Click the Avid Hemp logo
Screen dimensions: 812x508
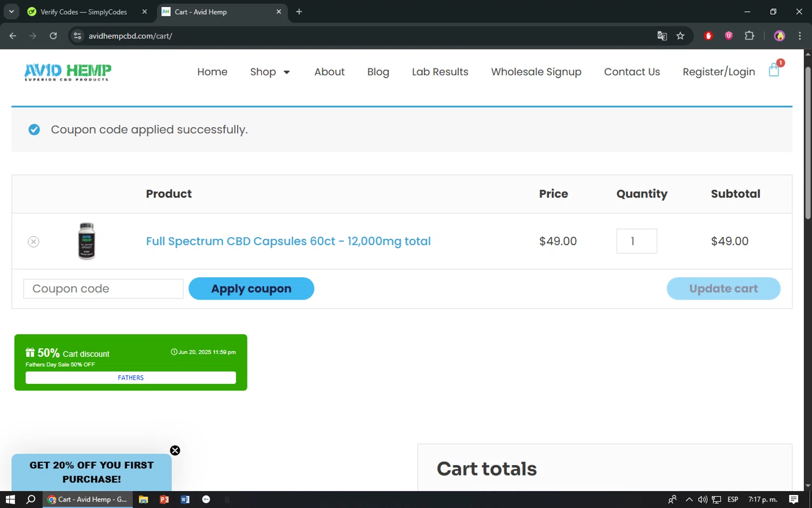[x=68, y=72]
